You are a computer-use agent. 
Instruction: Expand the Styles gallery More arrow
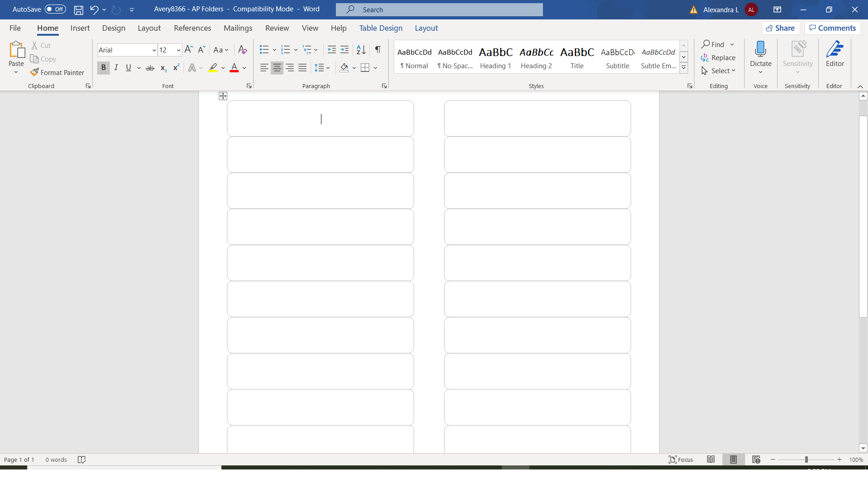[684, 68]
